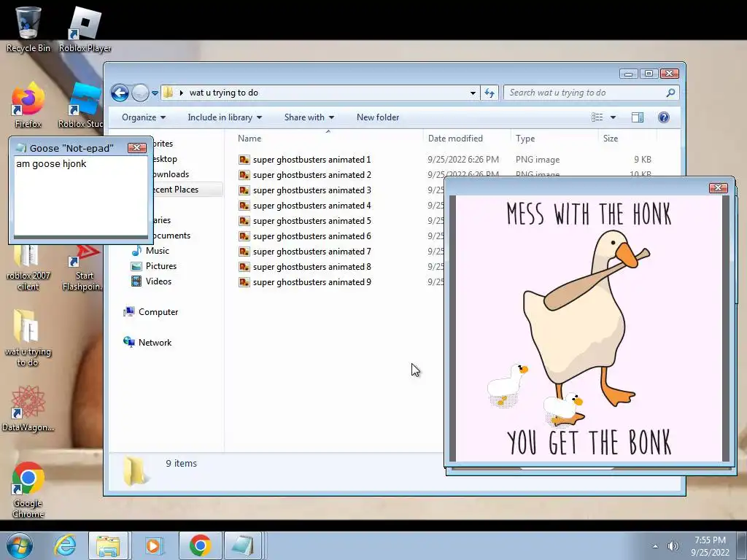
Task: Click the taskbar clock showing 7:55 PM
Action: [710, 545]
